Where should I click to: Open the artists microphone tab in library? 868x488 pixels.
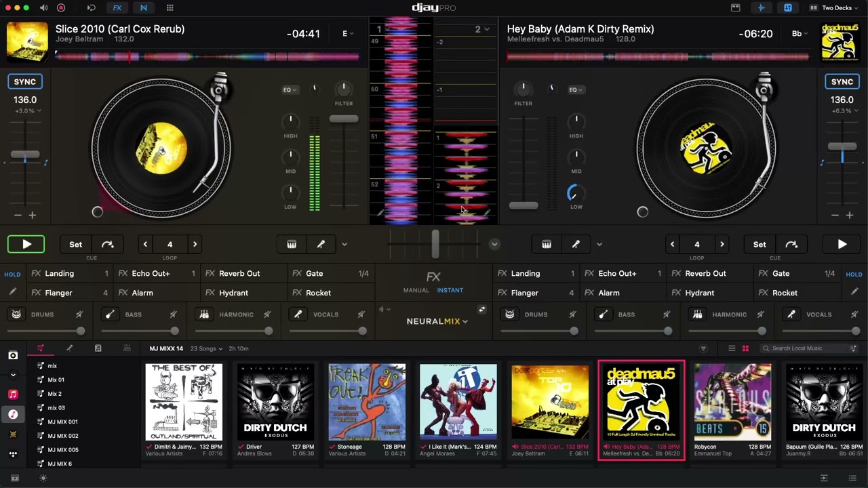pos(69,348)
